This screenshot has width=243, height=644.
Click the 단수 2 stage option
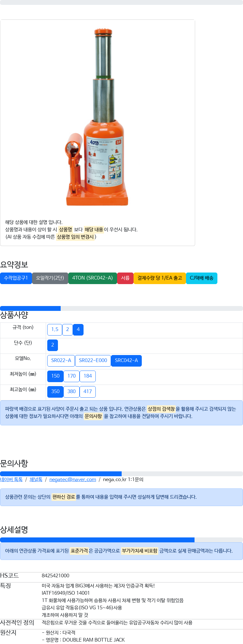(52, 345)
